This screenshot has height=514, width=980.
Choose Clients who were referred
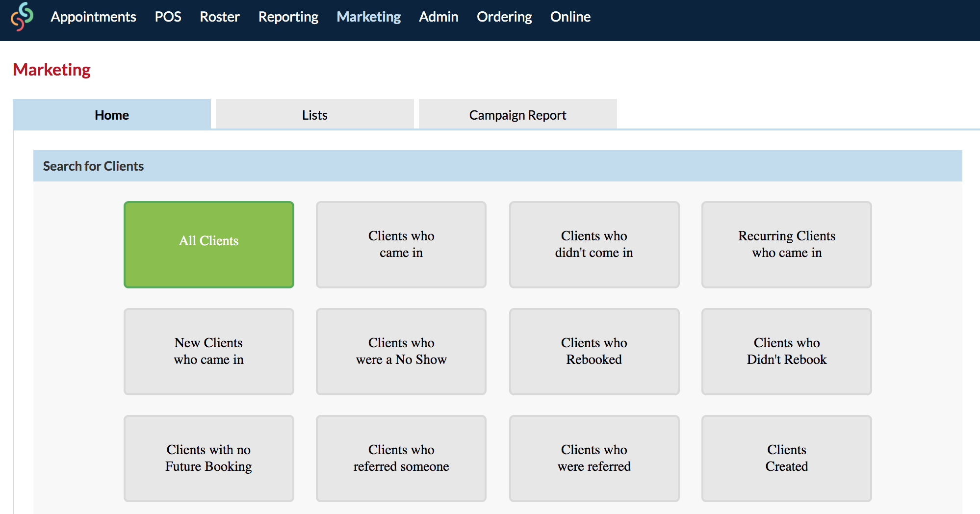(594, 459)
